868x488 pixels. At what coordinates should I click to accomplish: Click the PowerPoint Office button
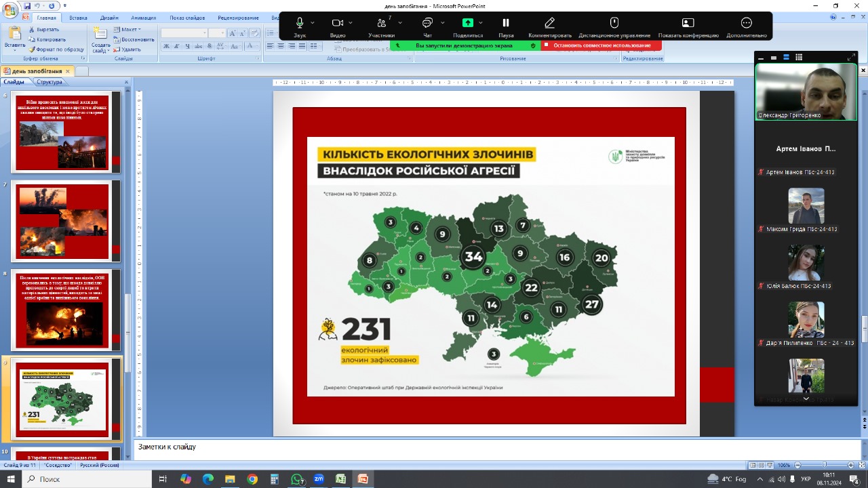[11, 9]
